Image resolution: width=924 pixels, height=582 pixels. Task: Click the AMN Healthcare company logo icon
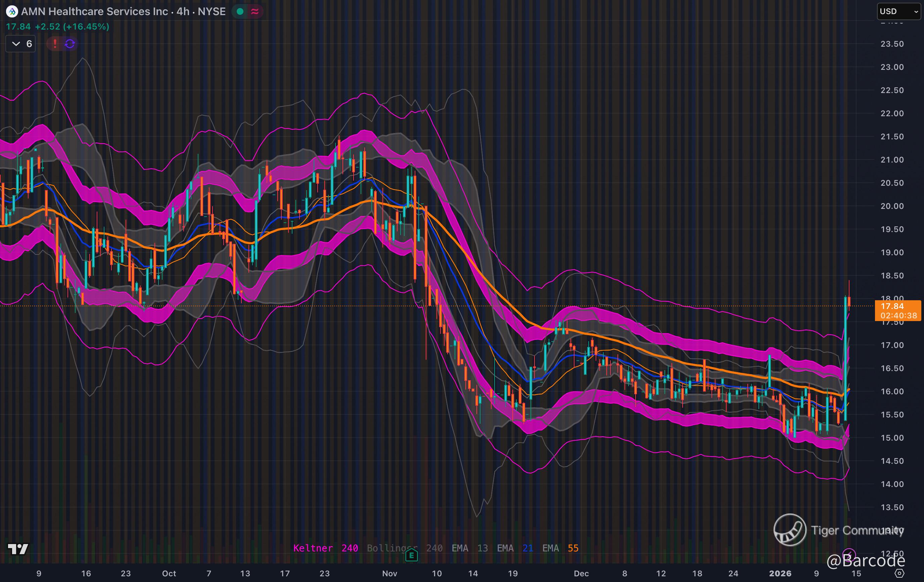(12, 11)
